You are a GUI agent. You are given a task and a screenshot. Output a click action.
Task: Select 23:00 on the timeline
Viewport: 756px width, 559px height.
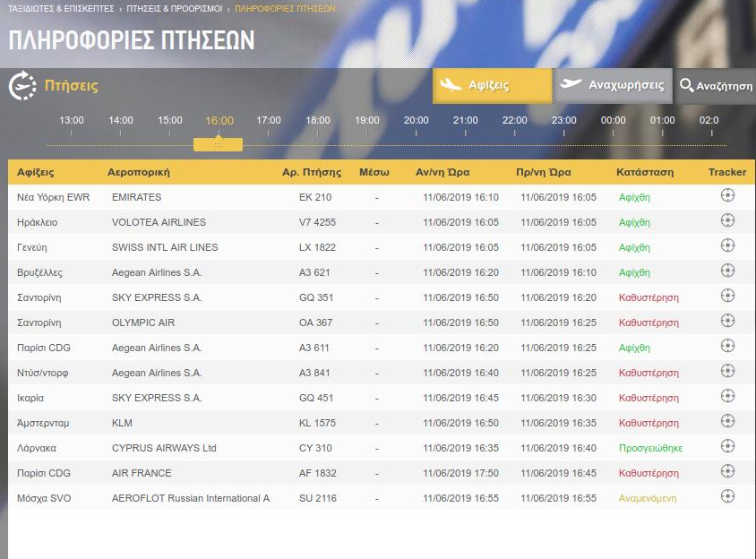563,120
